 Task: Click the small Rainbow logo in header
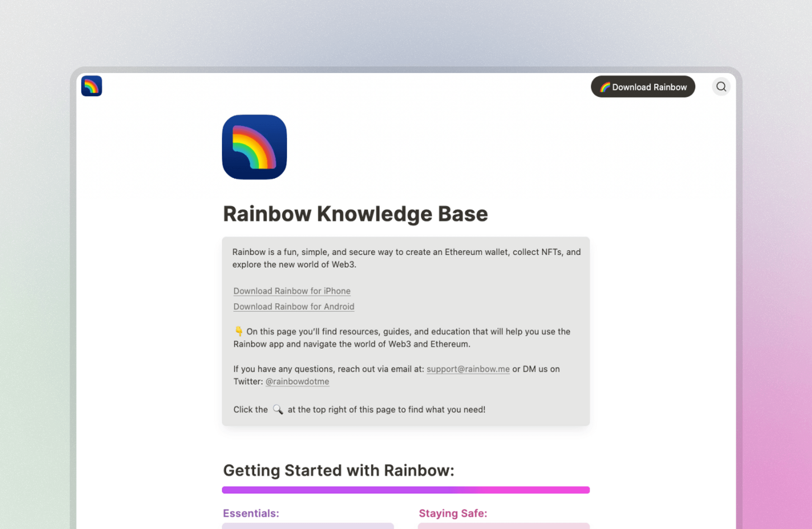pyautogui.click(x=91, y=86)
